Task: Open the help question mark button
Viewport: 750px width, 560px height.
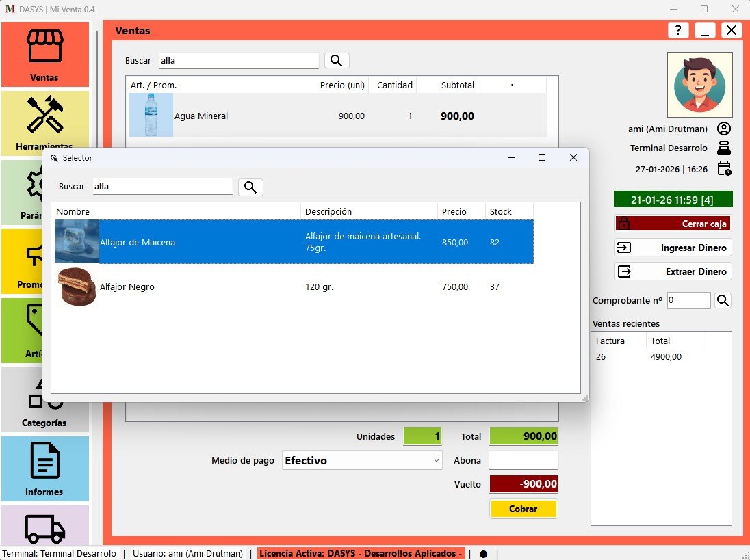Action: click(677, 30)
